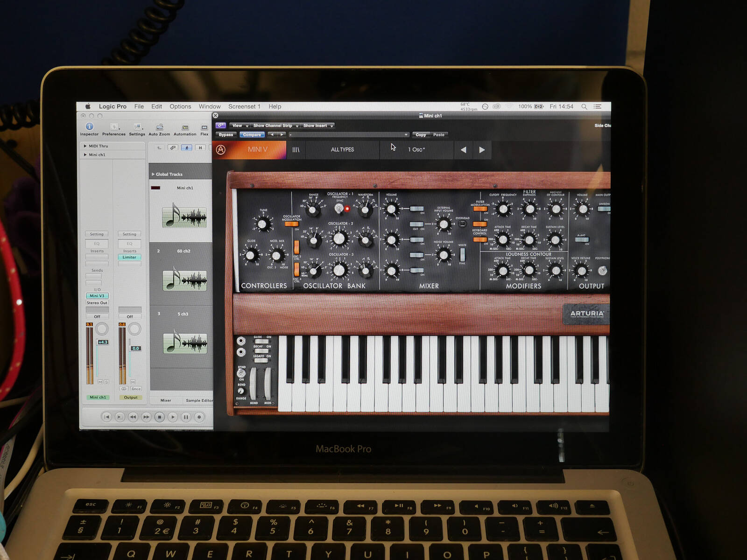The image size is (747, 560).
Task: Open the Spotlight search icon in menu bar
Action: pos(584,106)
